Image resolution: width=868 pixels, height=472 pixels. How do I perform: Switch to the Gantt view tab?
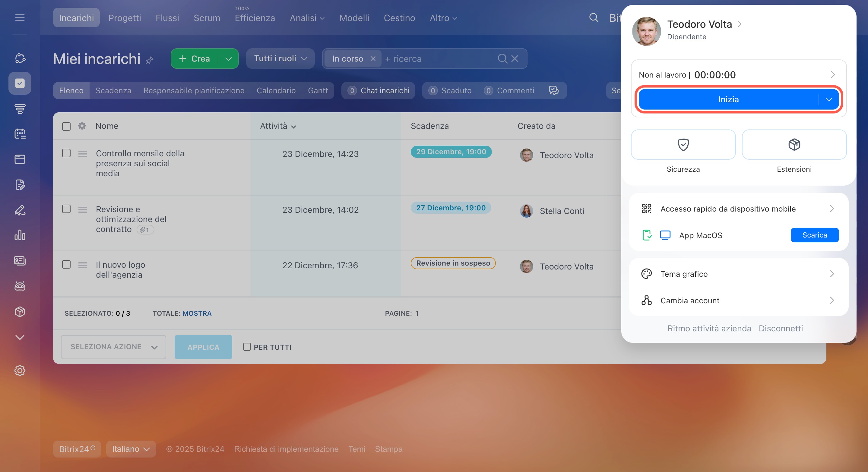point(317,90)
